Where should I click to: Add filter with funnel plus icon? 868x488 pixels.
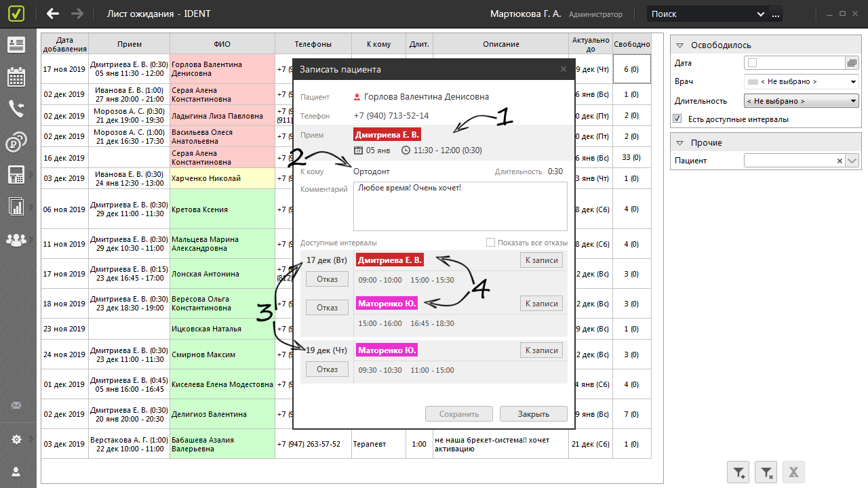coord(738,472)
